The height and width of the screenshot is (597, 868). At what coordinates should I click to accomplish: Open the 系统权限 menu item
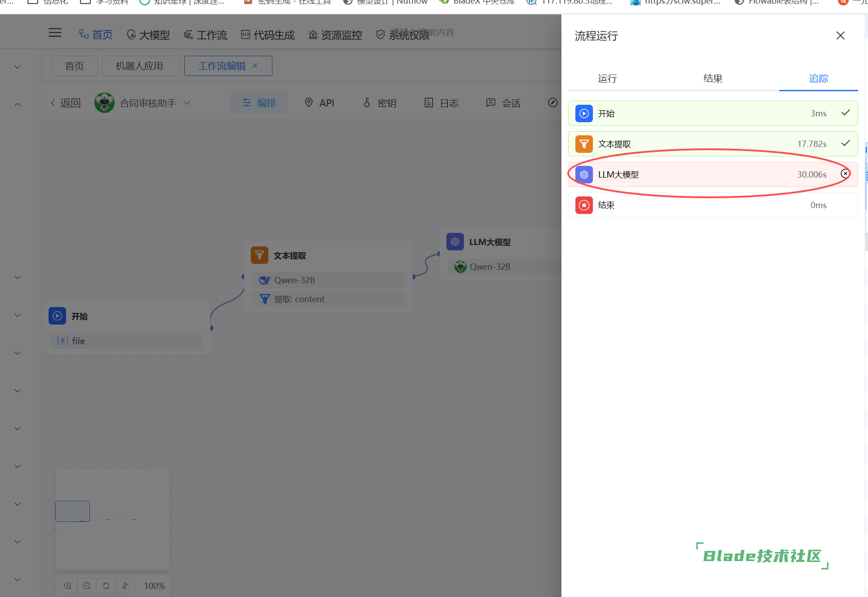[403, 35]
